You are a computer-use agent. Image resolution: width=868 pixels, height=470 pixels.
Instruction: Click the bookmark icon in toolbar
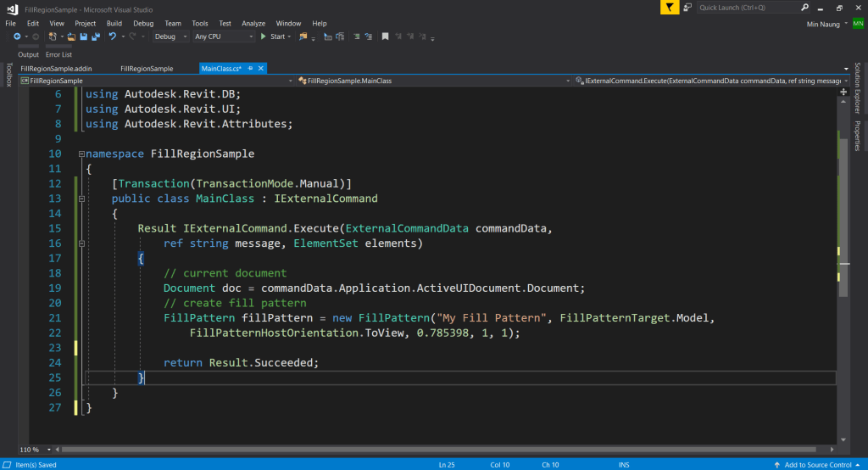point(385,36)
